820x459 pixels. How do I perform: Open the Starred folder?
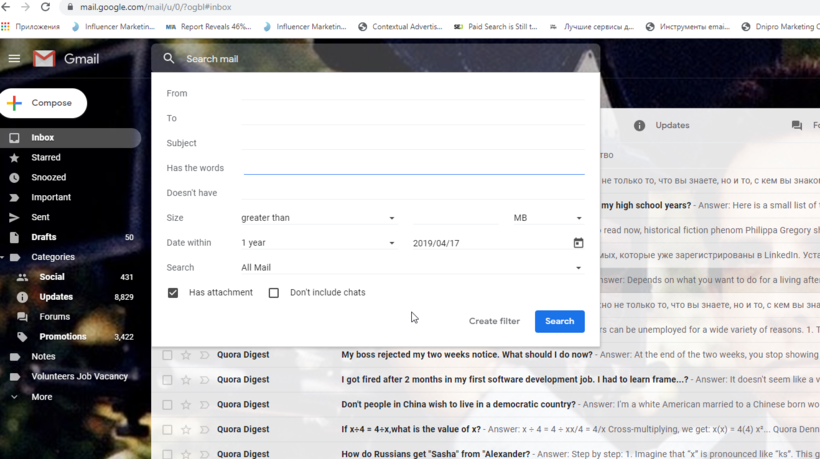click(x=45, y=158)
